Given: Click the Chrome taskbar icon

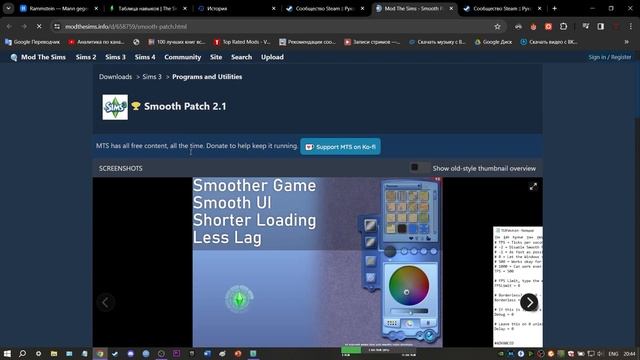Looking at the screenshot, I should [100, 353].
